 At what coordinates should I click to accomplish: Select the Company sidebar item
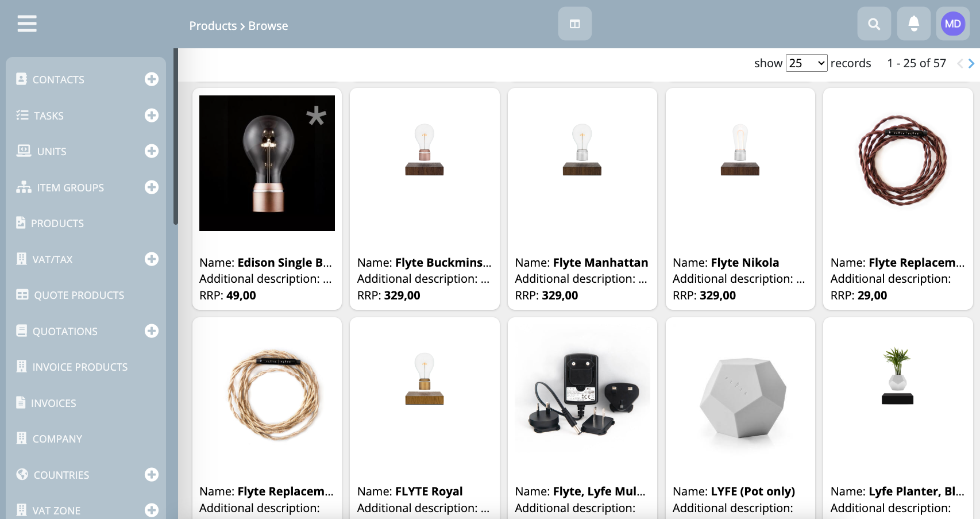tap(57, 439)
